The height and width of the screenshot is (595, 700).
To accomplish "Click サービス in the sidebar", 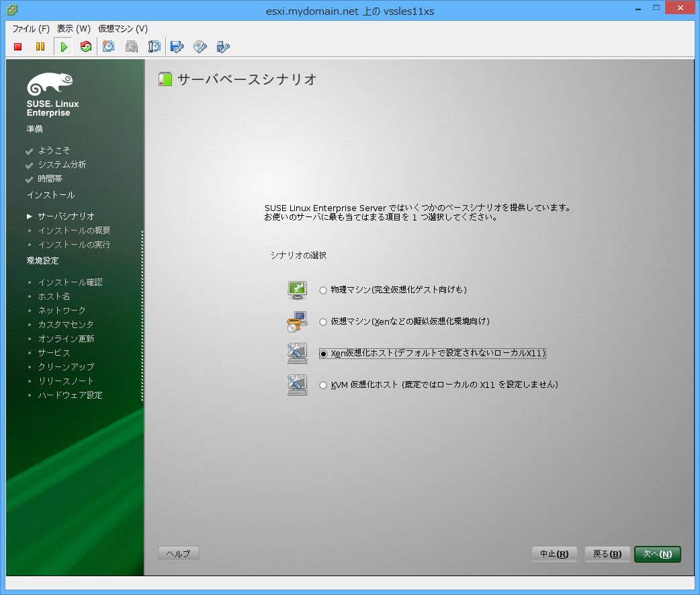I will [x=54, y=353].
